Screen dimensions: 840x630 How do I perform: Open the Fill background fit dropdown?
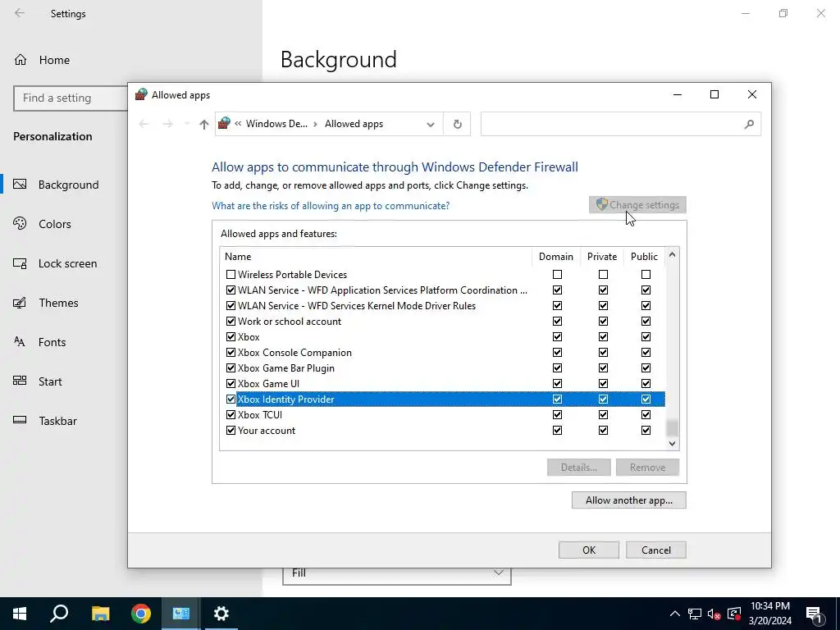[x=397, y=573]
